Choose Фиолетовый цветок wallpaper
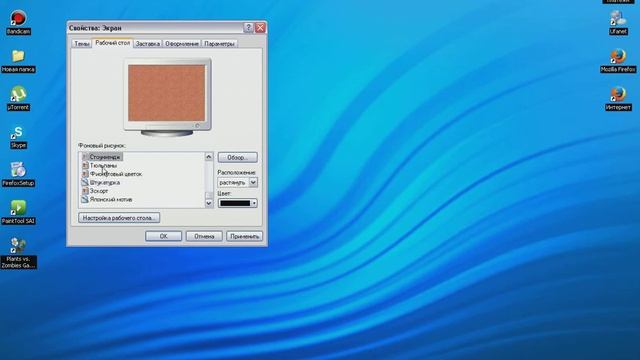 tap(116, 174)
